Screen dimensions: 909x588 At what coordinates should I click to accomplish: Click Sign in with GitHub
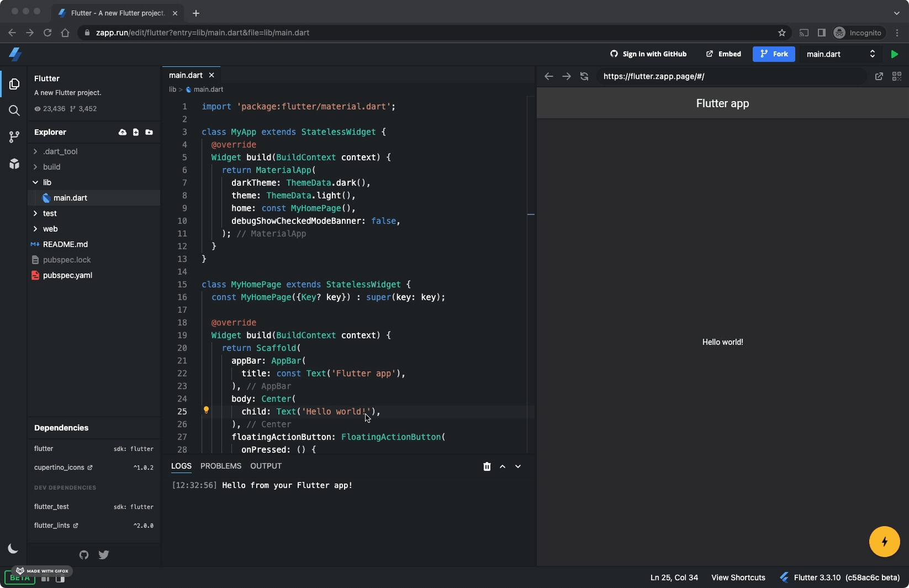coord(648,54)
